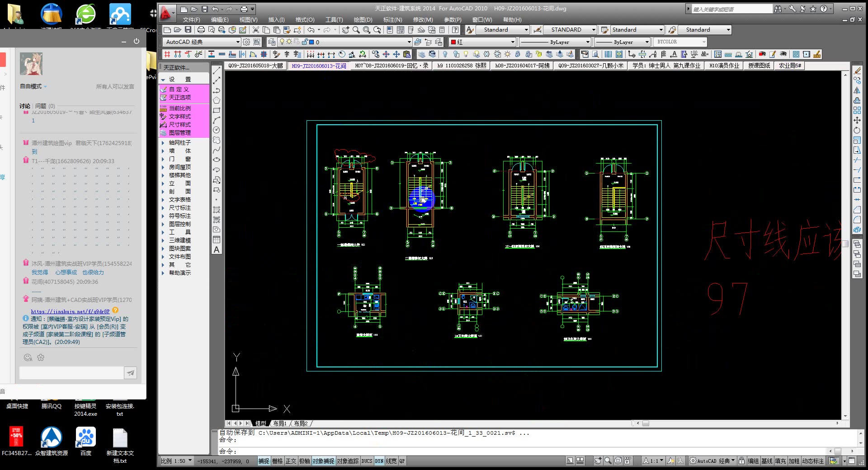The width and height of the screenshot is (868, 470).
Task: Toggle the 极轴 polar tracking
Action: click(x=305, y=461)
